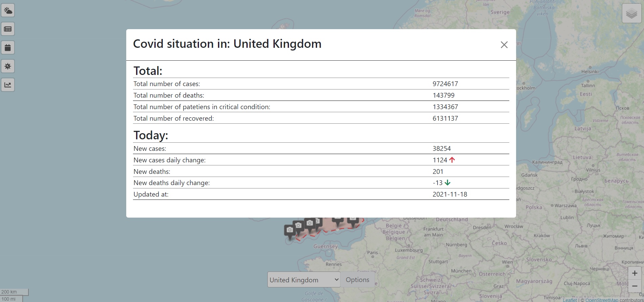
Task: Zoom out the map with the minus button
Action: click(635, 286)
